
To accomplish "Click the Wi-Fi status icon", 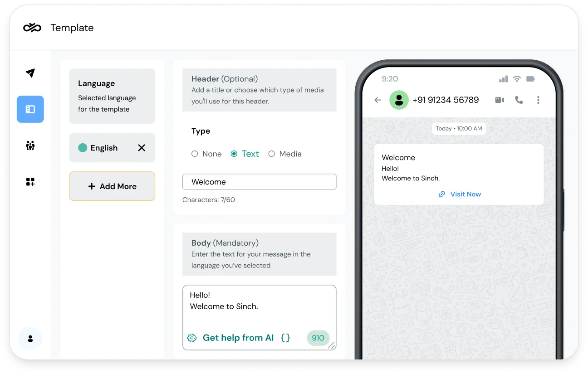I will point(517,79).
